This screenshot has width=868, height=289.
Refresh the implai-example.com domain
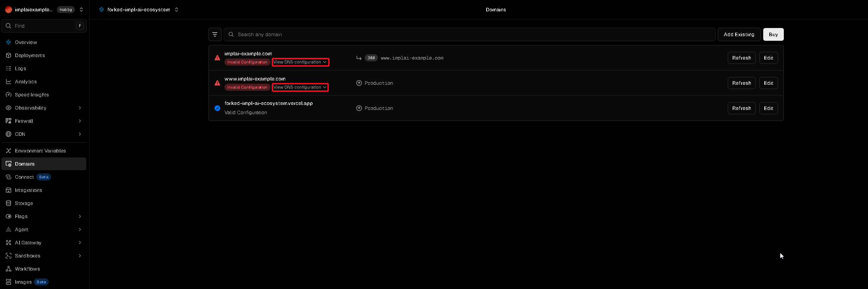(742, 58)
